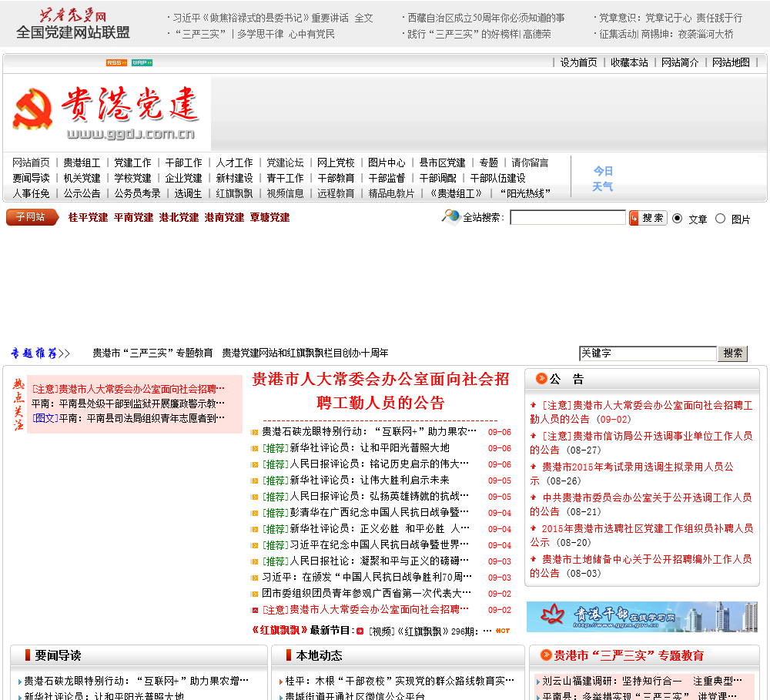770x700 pixels.
Task: Open 人才工作 menu item
Action: (x=234, y=162)
